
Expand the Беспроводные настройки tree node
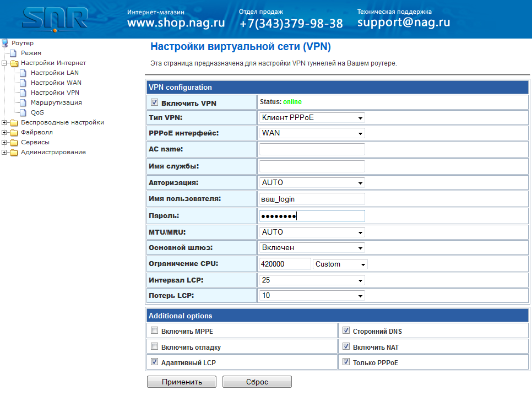pos(4,122)
